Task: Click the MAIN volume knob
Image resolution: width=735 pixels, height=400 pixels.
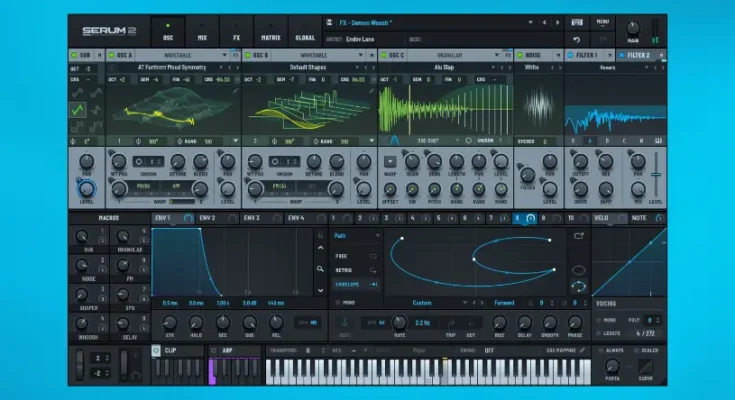Action: pos(632,27)
